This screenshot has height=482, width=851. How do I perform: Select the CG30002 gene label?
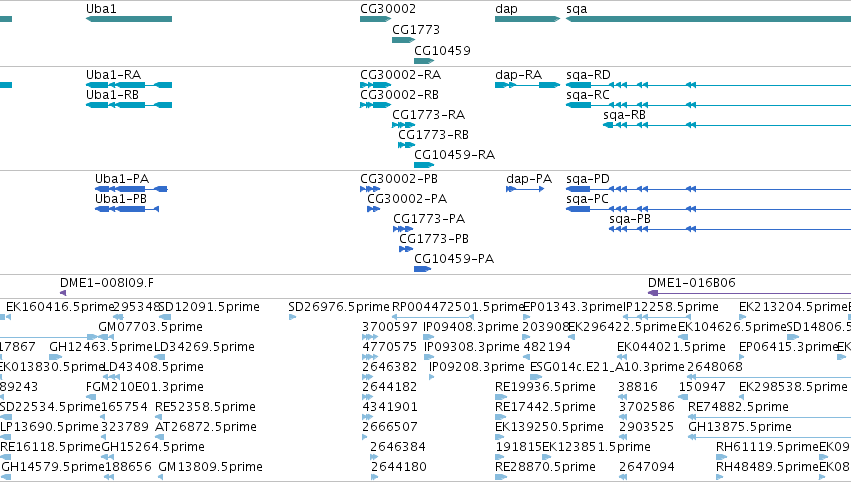388,9
